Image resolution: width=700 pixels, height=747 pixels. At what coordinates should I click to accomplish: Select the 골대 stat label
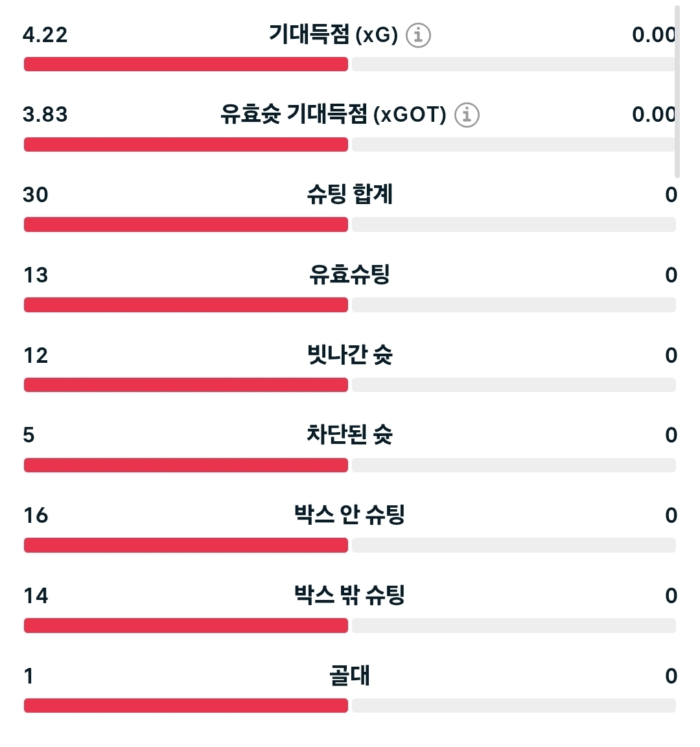point(350,676)
